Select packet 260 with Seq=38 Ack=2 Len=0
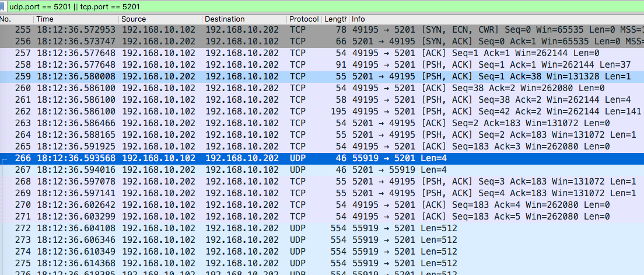Image resolution: width=644 pixels, height=275 pixels. [x=322, y=88]
